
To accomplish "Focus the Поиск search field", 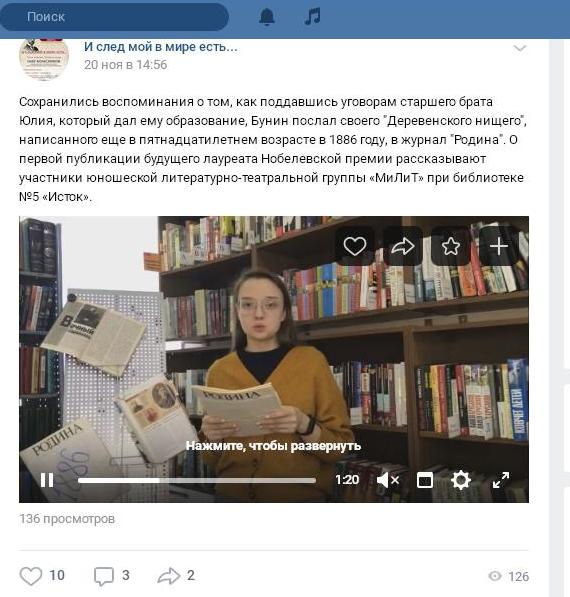I will (114, 17).
